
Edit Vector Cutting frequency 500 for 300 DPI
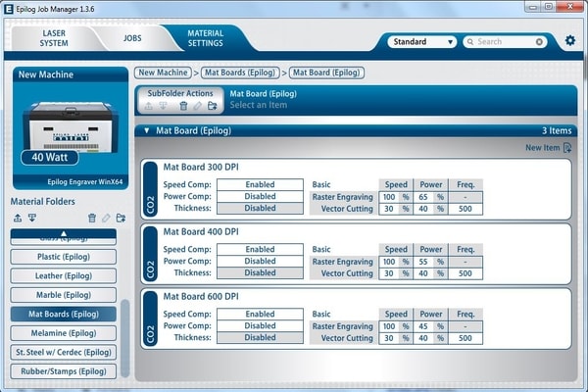pyautogui.click(x=465, y=209)
